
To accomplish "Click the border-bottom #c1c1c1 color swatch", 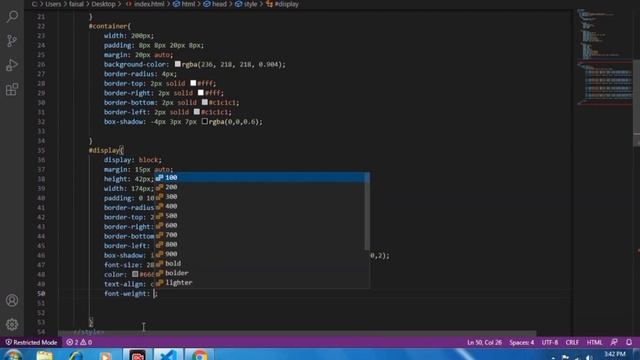I will point(204,102).
